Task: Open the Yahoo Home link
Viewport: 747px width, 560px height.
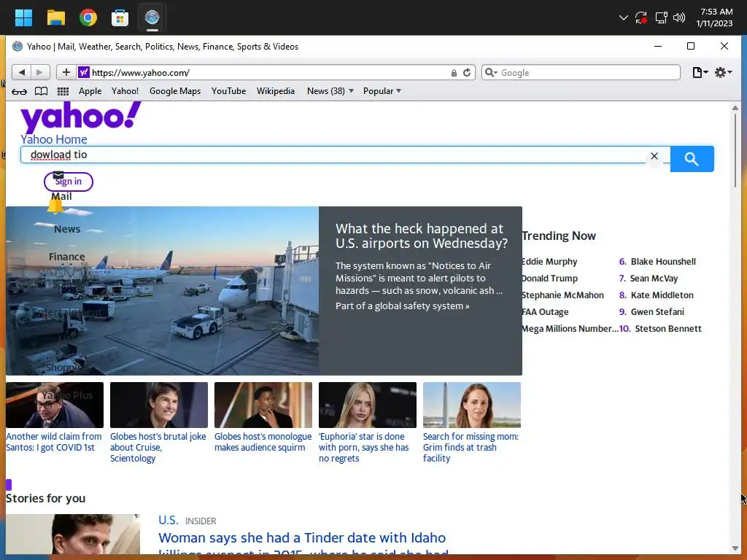Action: [x=54, y=139]
